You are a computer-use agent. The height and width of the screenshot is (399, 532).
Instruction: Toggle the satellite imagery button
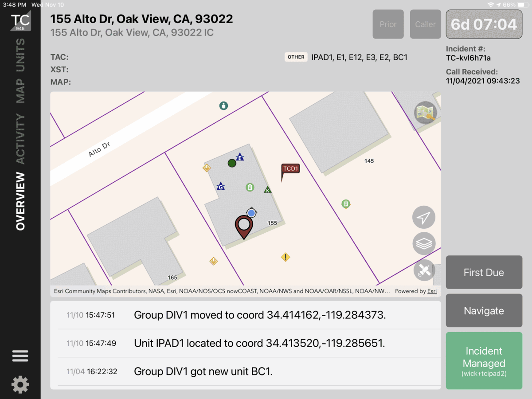(424, 270)
